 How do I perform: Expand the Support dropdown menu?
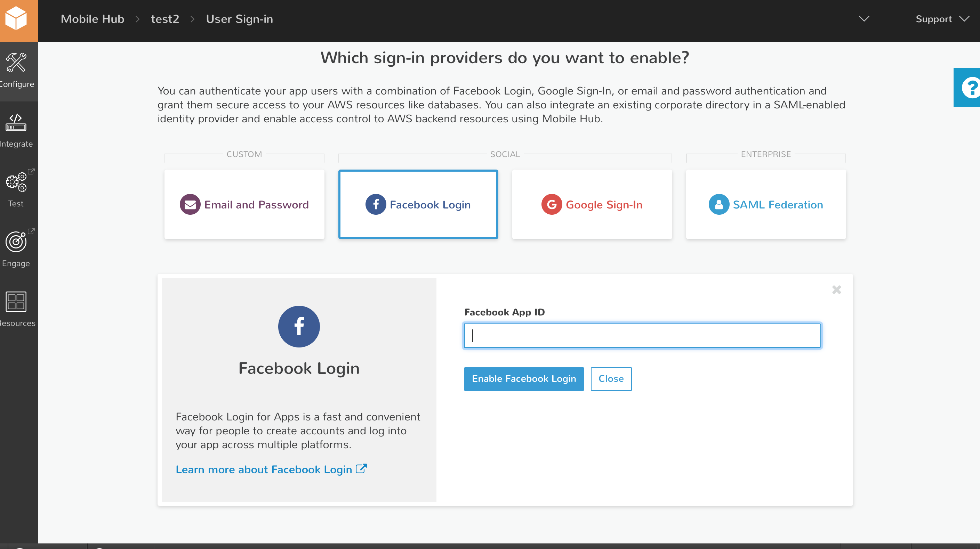coord(941,18)
